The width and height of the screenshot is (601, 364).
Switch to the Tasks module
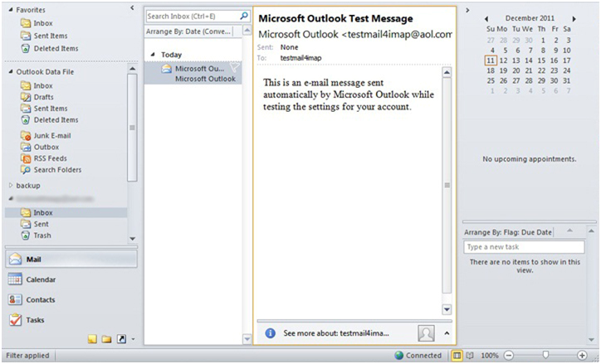coord(71,320)
